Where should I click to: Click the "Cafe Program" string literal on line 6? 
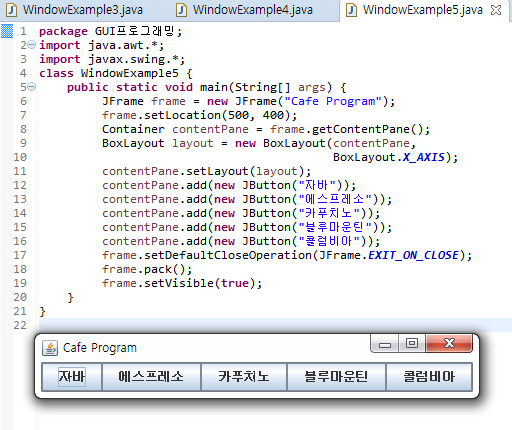coord(333,101)
